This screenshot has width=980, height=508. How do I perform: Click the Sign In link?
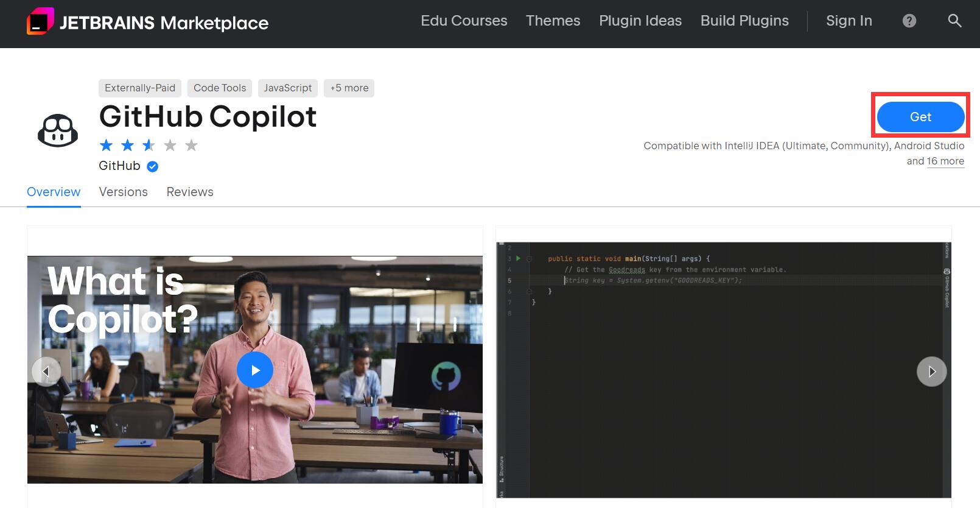pyautogui.click(x=849, y=21)
